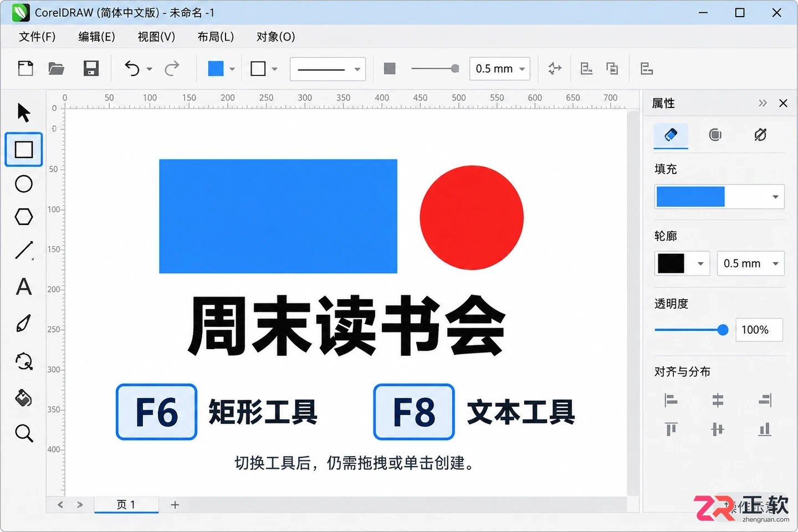Image resolution: width=798 pixels, height=532 pixels.
Task: Open the 轮廓 outline color dropdown
Action: click(700, 264)
